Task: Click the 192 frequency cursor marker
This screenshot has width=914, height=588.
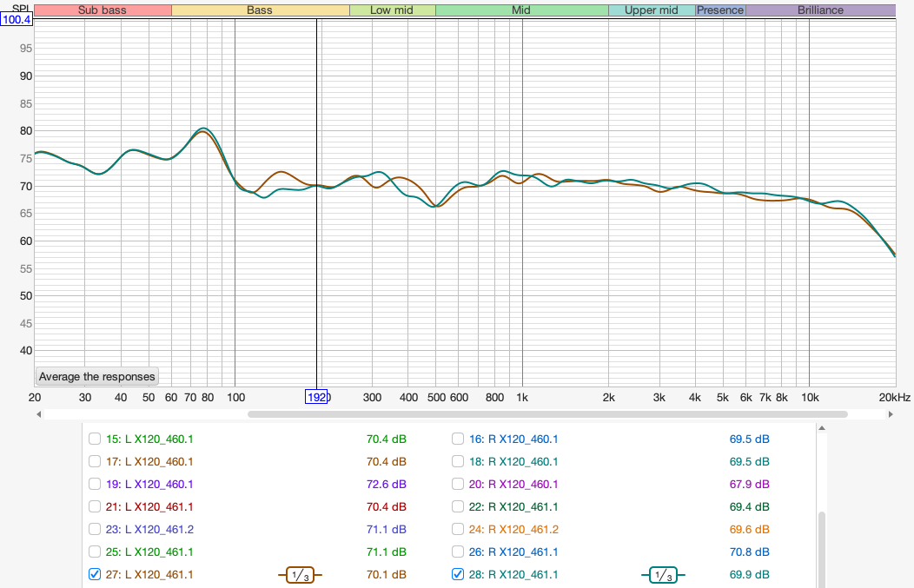Action: click(317, 397)
